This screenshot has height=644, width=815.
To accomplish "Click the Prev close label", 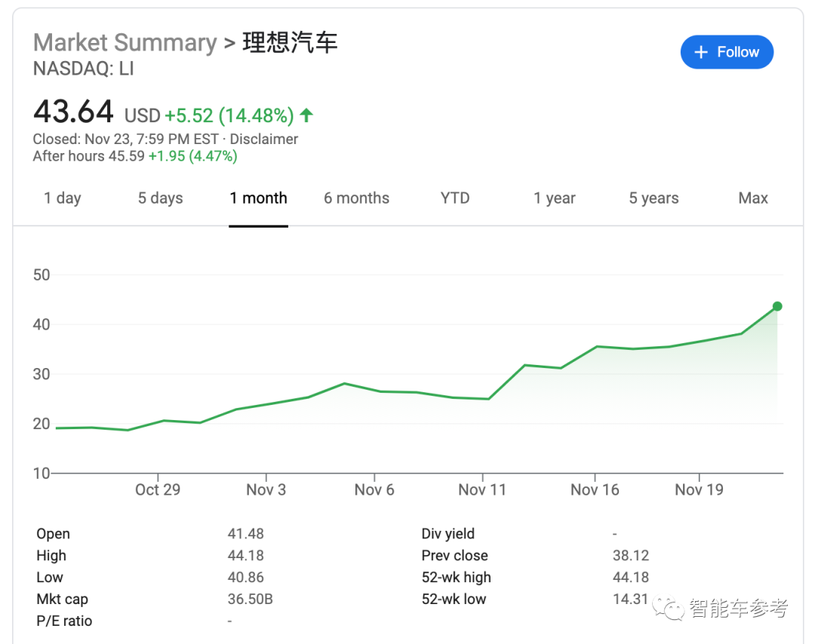I will (455, 555).
